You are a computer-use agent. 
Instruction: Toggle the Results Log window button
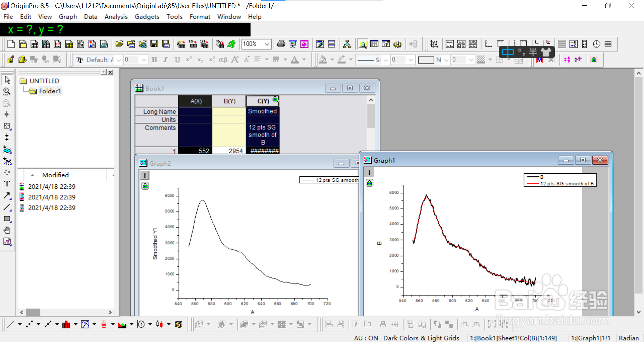point(374,44)
